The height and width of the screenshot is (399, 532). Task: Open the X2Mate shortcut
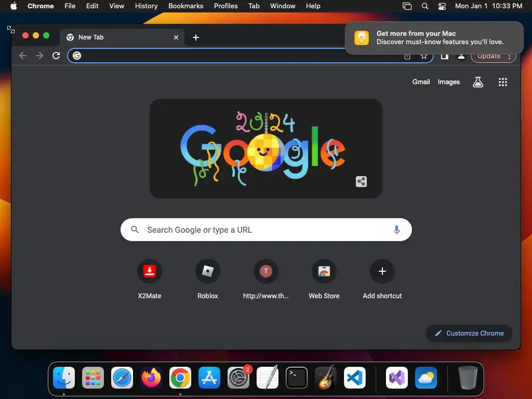(150, 279)
